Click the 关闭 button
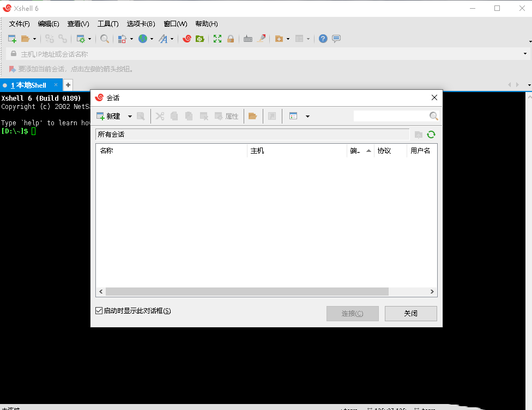Screen dimensions: 532x410 [x=411, y=314]
